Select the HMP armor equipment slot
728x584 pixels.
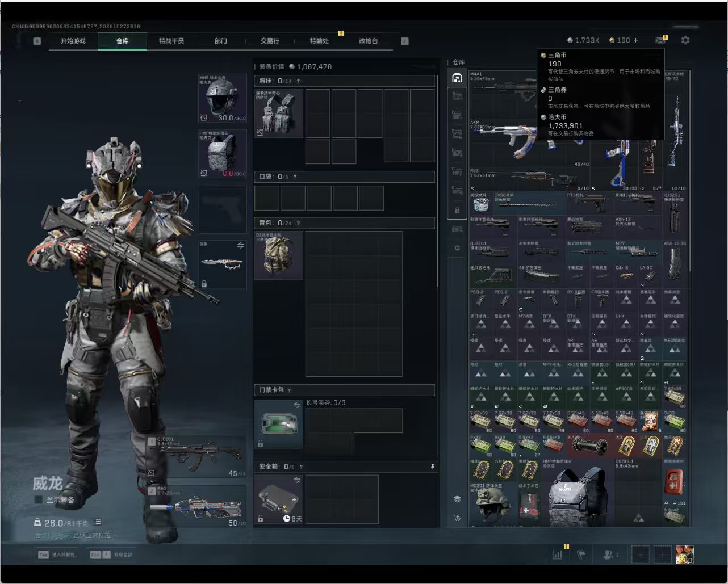[x=223, y=153]
